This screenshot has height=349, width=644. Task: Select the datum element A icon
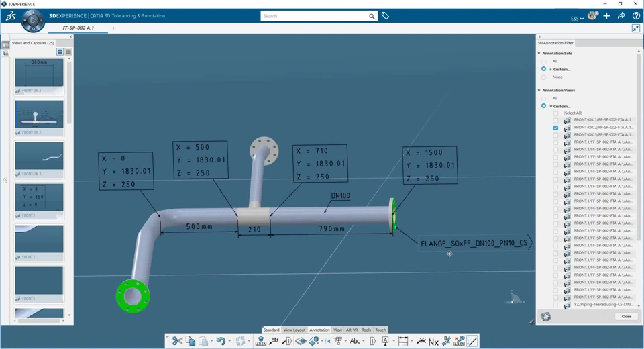(385, 341)
